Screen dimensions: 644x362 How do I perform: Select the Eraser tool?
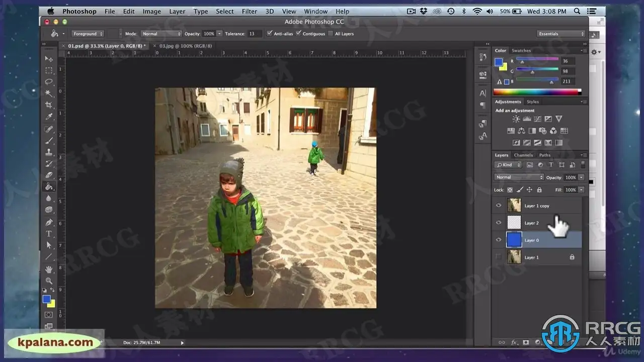click(x=49, y=175)
